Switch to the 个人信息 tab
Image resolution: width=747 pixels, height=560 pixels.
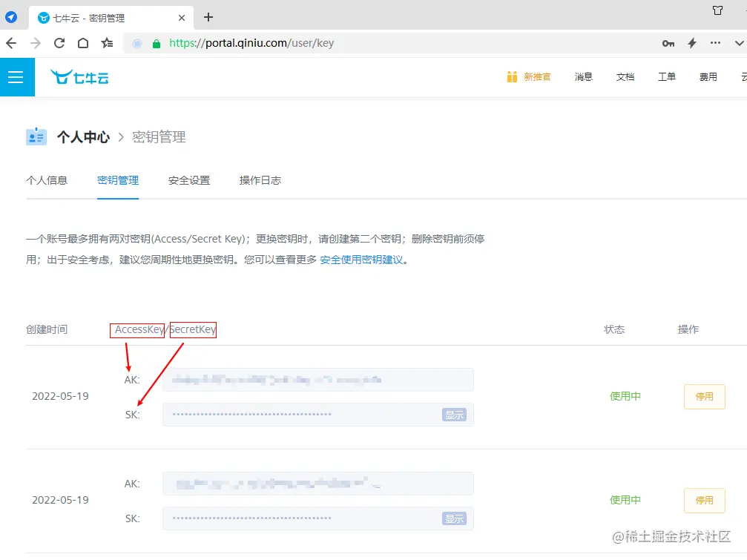[x=47, y=180]
